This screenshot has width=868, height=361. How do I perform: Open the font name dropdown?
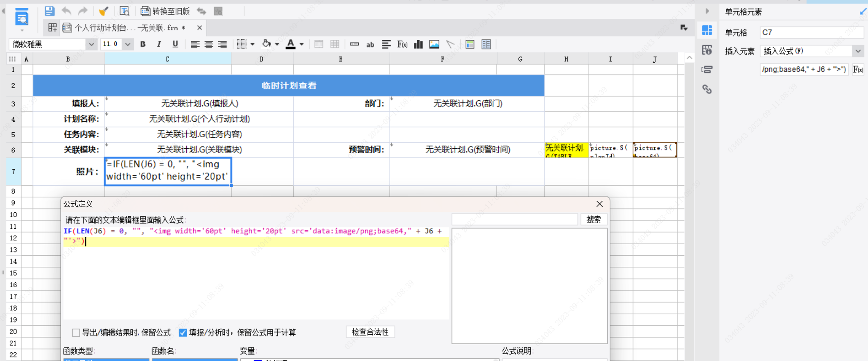click(x=91, y=44)
